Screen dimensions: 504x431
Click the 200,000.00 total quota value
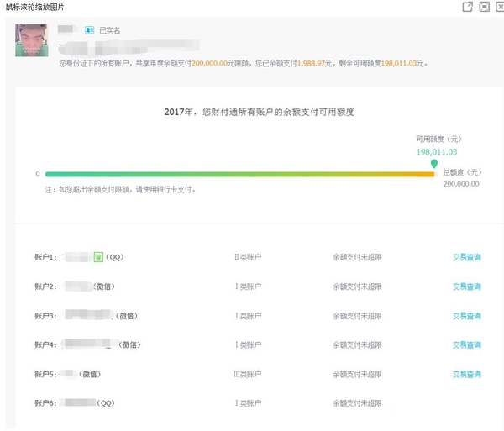461,184
